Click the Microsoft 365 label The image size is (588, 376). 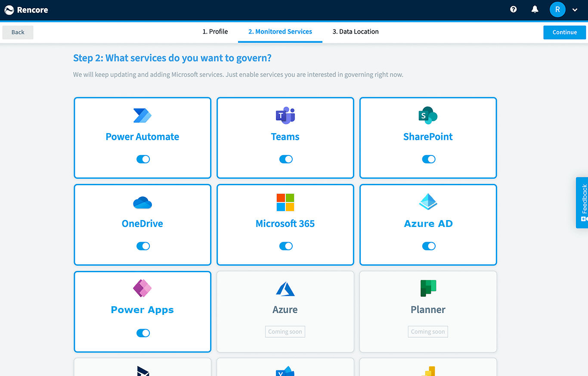click(x=285, y=224)
